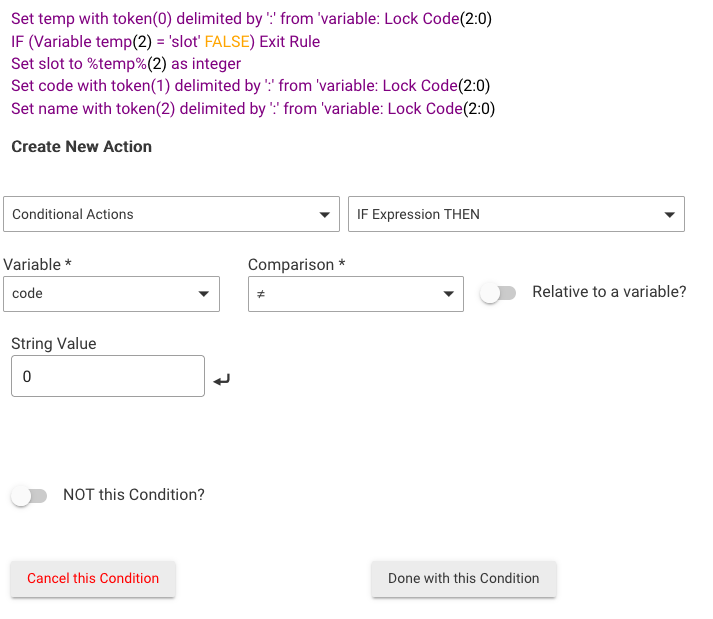Expand the Variable dropdown showing 'code'
Image resolution: width=713 pixels, height=619 pixels.
pos(111,294)
